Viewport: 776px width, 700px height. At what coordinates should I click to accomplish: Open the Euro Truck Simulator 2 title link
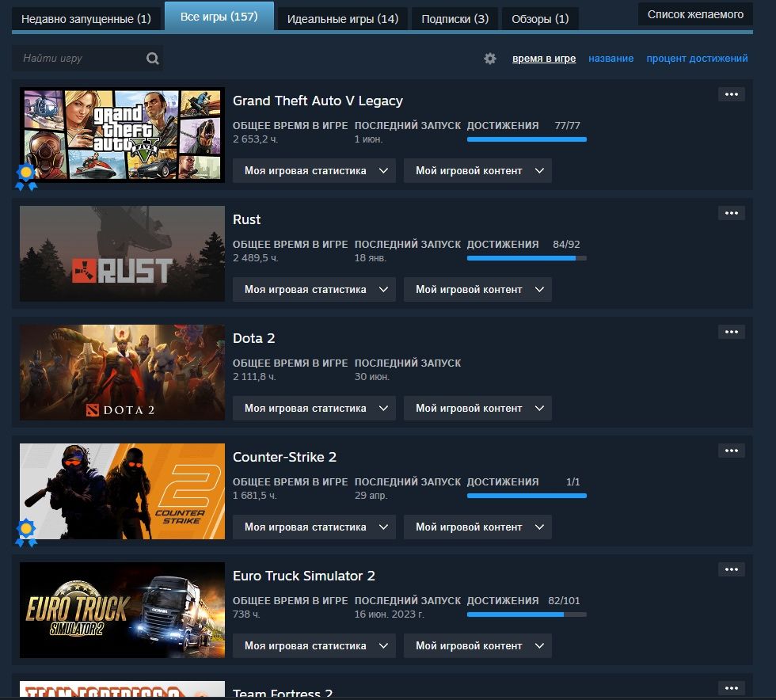(x=304, y=576)
